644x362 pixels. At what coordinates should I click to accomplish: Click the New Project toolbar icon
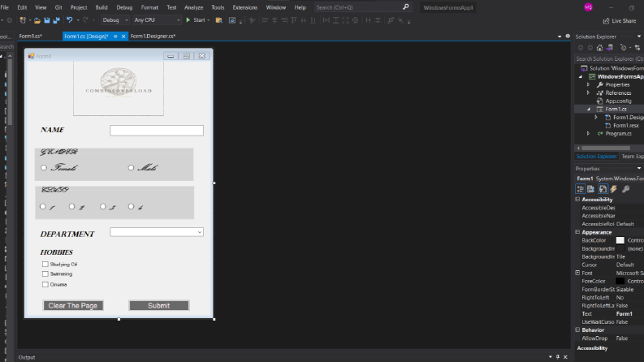tap(23, 20)
